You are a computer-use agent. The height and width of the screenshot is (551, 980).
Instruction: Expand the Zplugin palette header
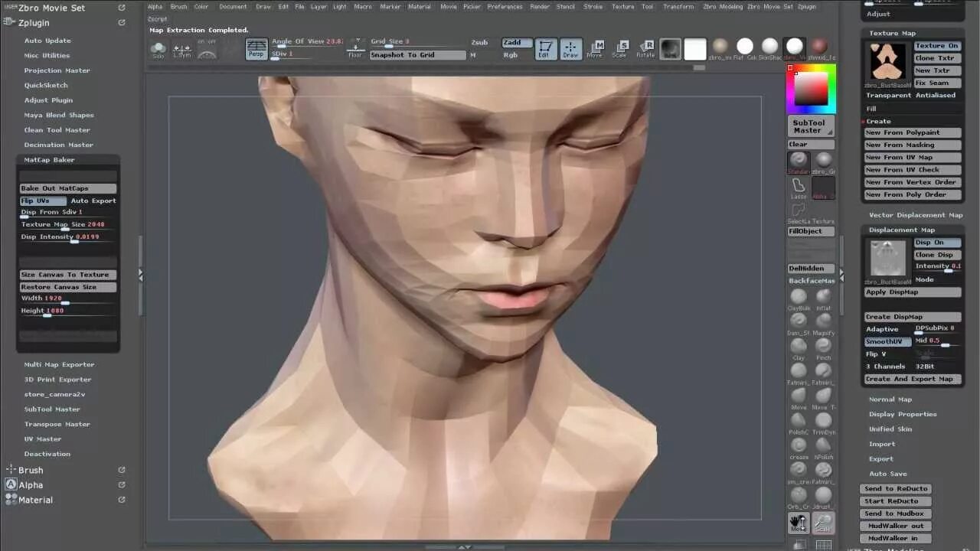[34, 23]
